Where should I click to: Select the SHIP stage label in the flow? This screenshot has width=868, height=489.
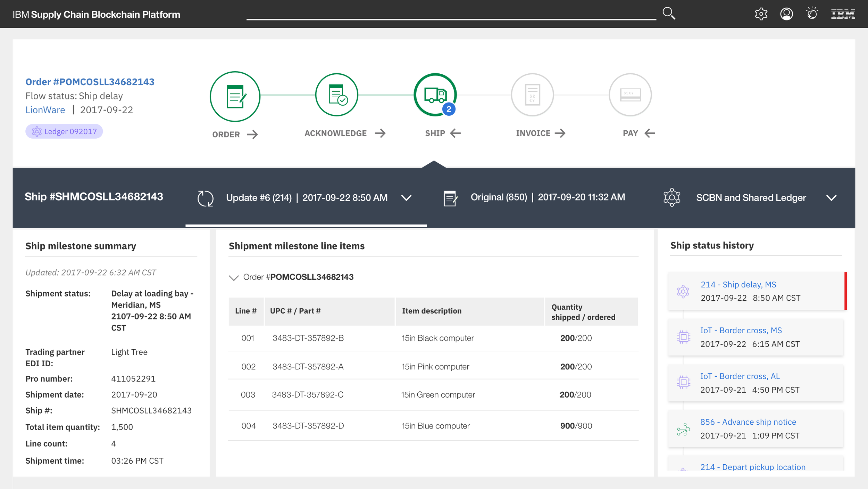click(x=435, y=133)
